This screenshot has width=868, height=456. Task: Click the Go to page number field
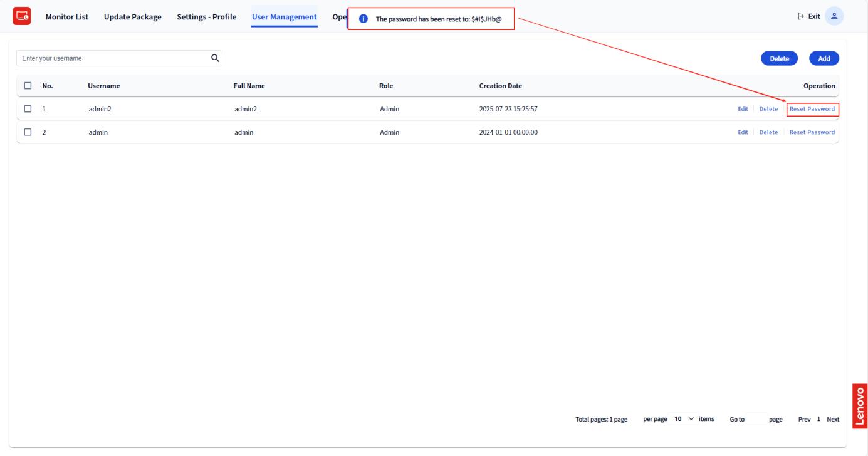pos(756,419)
